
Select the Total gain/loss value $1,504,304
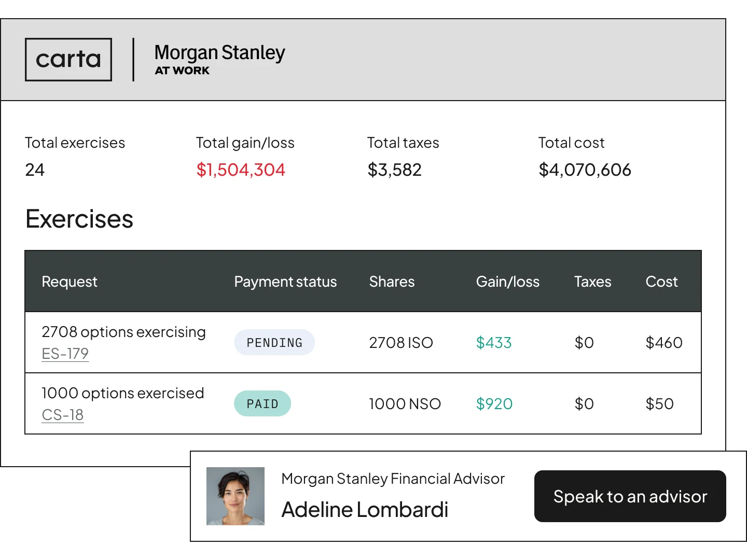[x=241, y=170]
